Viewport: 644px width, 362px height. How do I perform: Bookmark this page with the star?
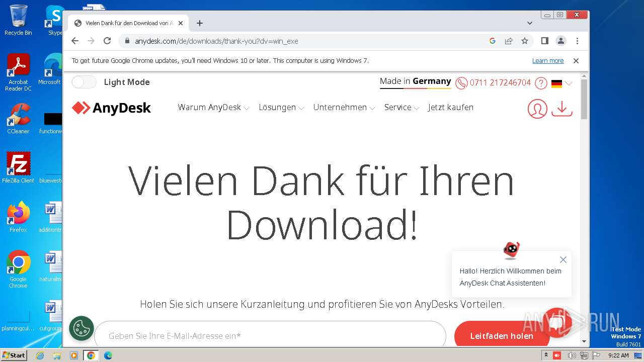click(x=525, y=41)
